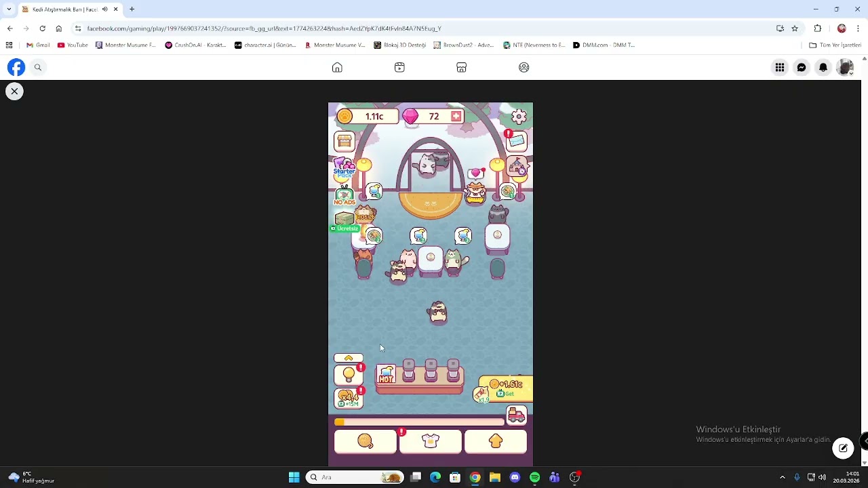Screen dimensions: 868x488
Task: Click the browser address bar
Action: pos(427,28)
